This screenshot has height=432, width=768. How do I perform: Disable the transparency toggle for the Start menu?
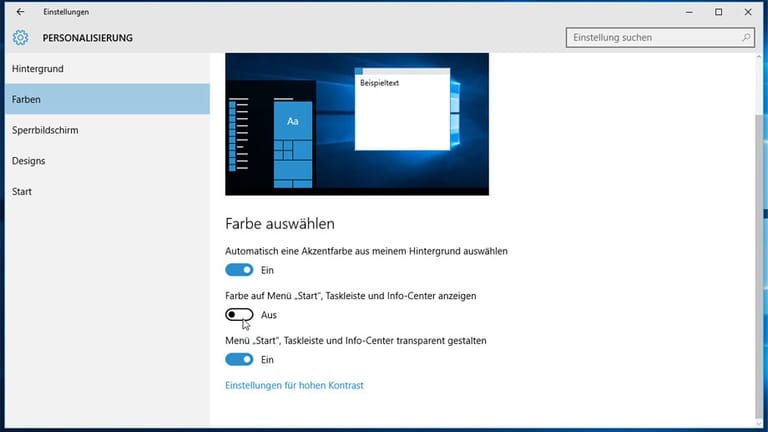click(x=239, y=360)
